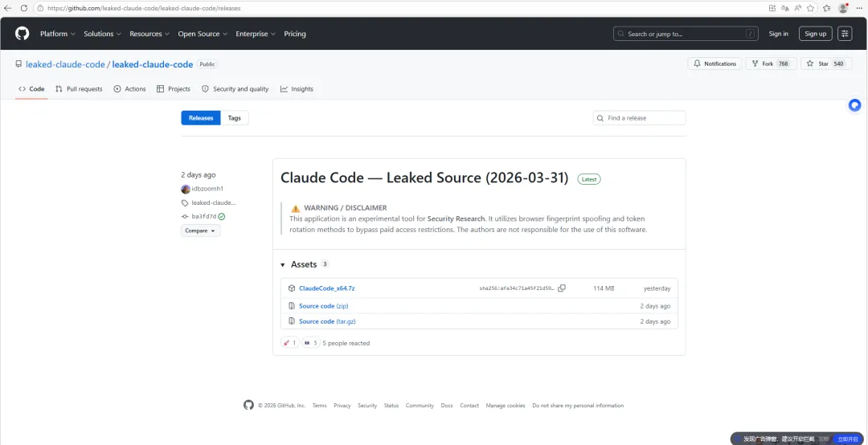Screen dimensions: 868x445
Task: Open the Pull requests tab
Action: click(x=80, y=89)
